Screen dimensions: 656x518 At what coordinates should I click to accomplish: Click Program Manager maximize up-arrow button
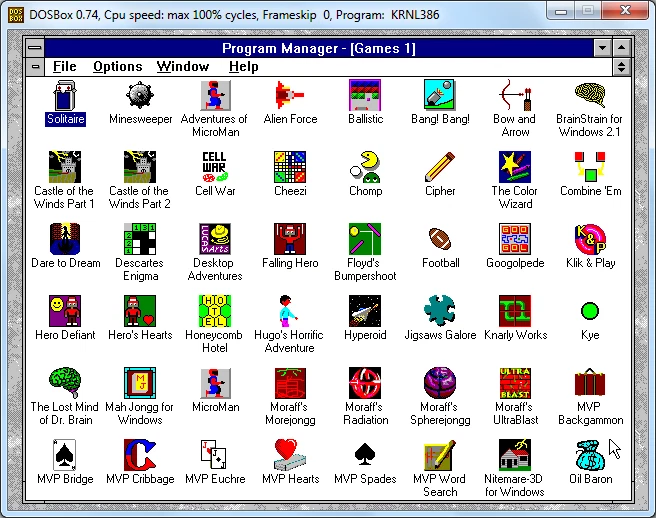pyautogui.click(x=622, y=48)
